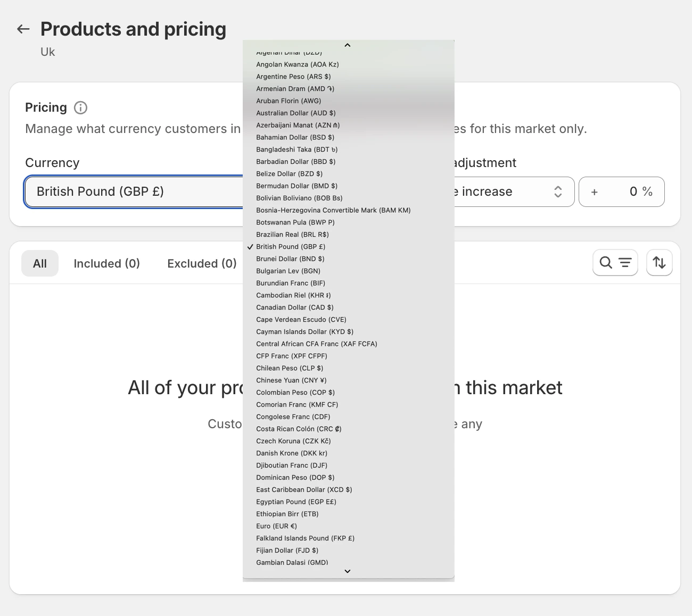Screen dimensions: 692x616
Task: Switch to the Included (0) tab
Action: pyautogui.click(x=106, y=264)
